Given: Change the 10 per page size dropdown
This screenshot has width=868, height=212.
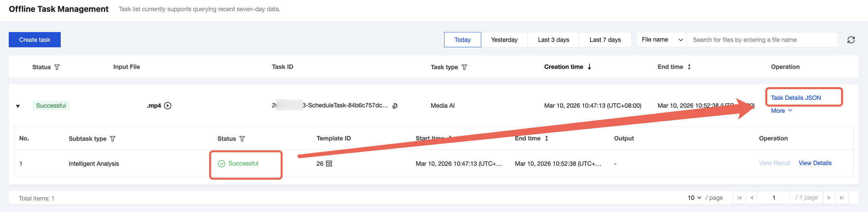Looking at the screenshot, I should coord(694,198).
